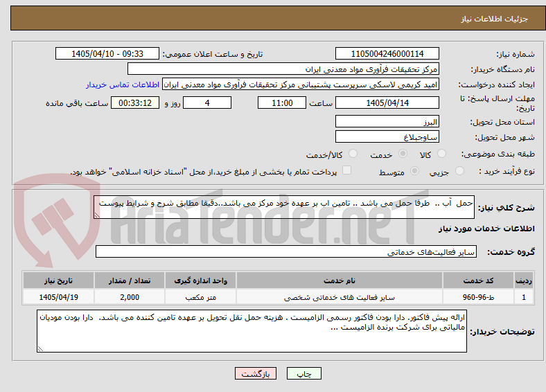This screenshot has height=392, width=546.
Task: Click the تاریخ نیاز column header
Action: pos(58,280)
